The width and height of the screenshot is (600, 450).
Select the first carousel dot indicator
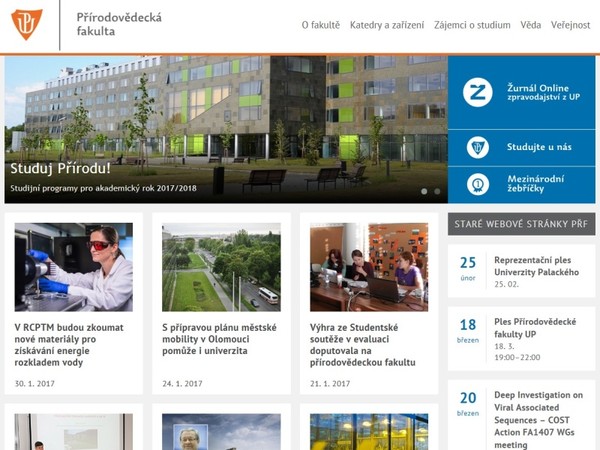pos(424,191)
